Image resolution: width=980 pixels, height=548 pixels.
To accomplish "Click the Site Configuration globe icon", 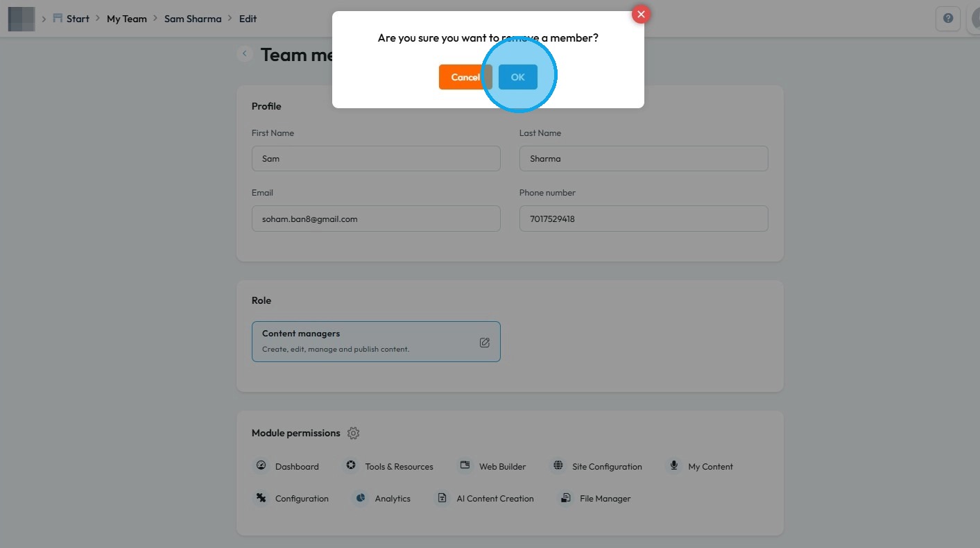I will [558, 466].
